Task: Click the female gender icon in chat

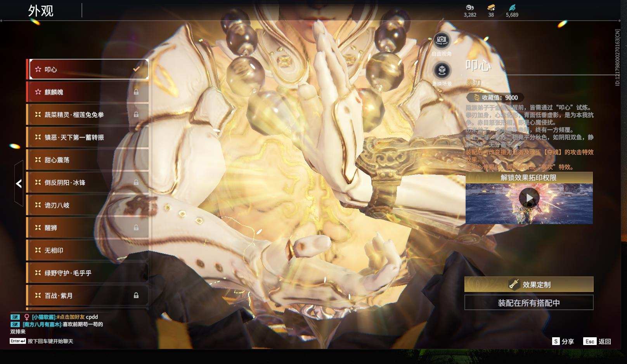Action: click(x=27, y=317)
